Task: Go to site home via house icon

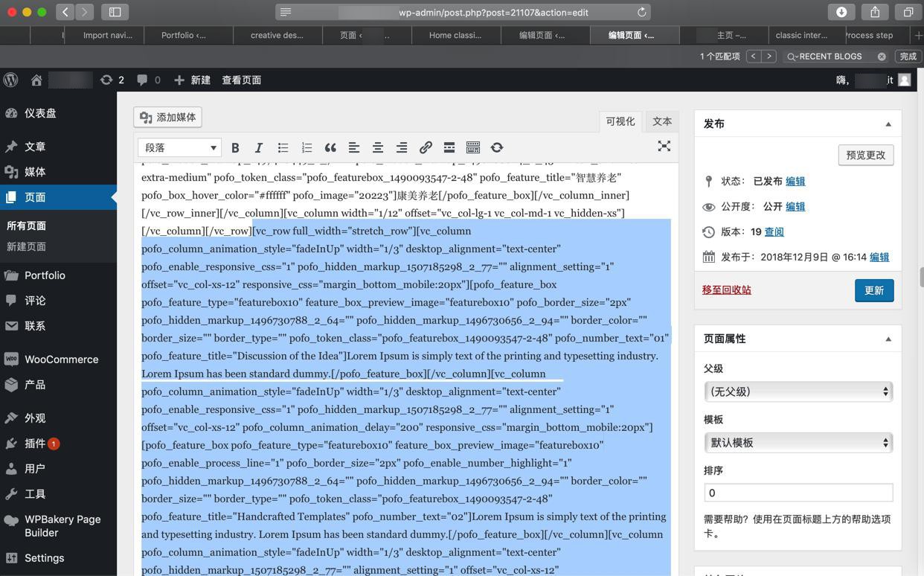Action: (36, 80)
